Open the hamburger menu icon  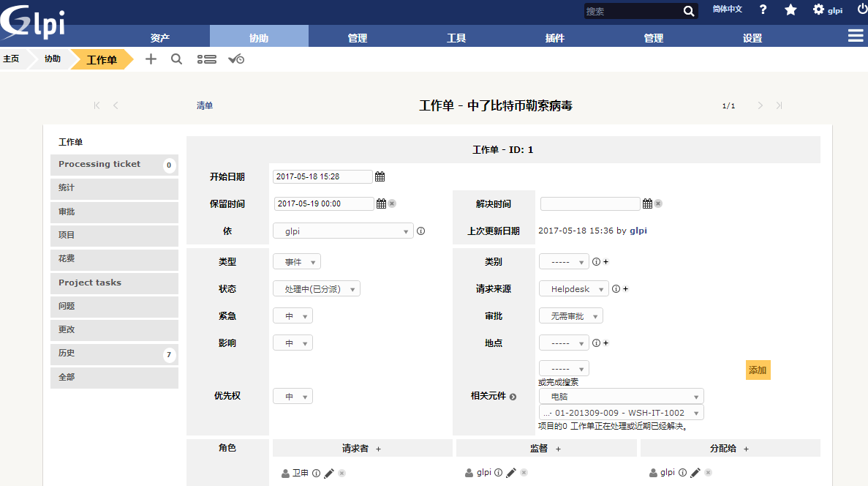click(855, 36)
